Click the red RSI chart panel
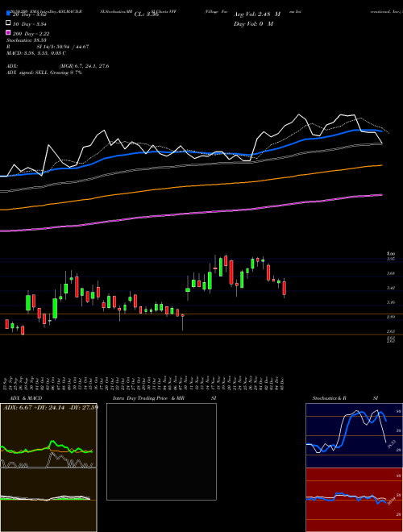The height and width of the screenshot is (532, 403). 354,500
